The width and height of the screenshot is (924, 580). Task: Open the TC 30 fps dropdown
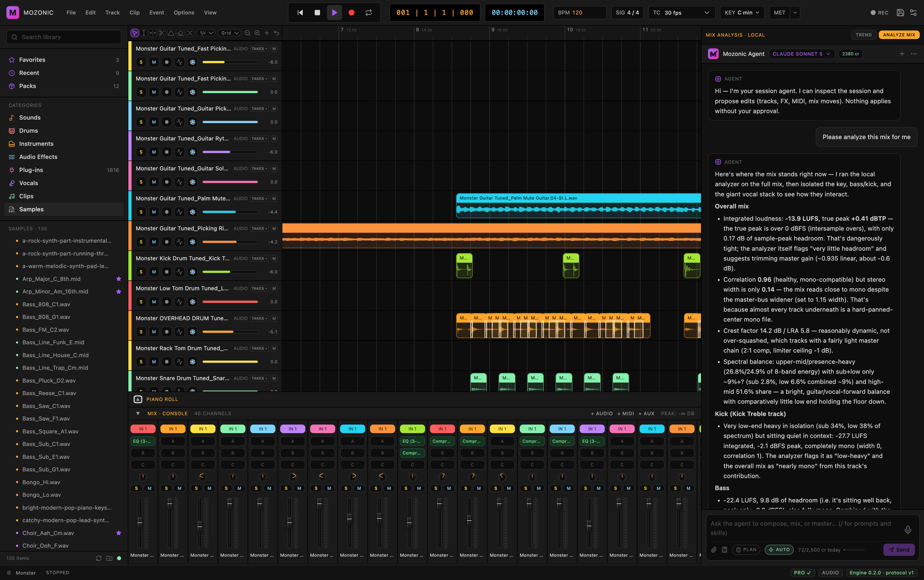coord(682,13)
